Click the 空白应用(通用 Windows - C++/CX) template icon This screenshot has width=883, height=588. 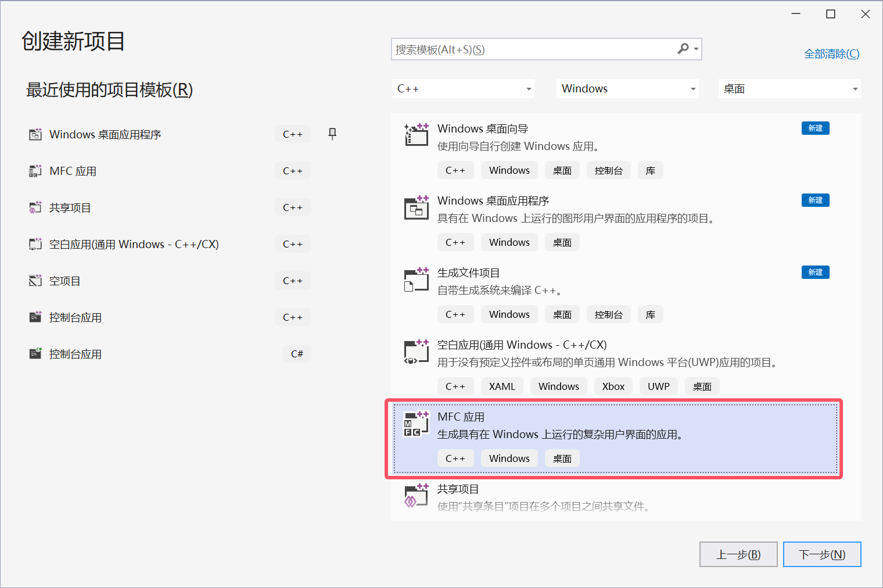(x=417, y=351)
